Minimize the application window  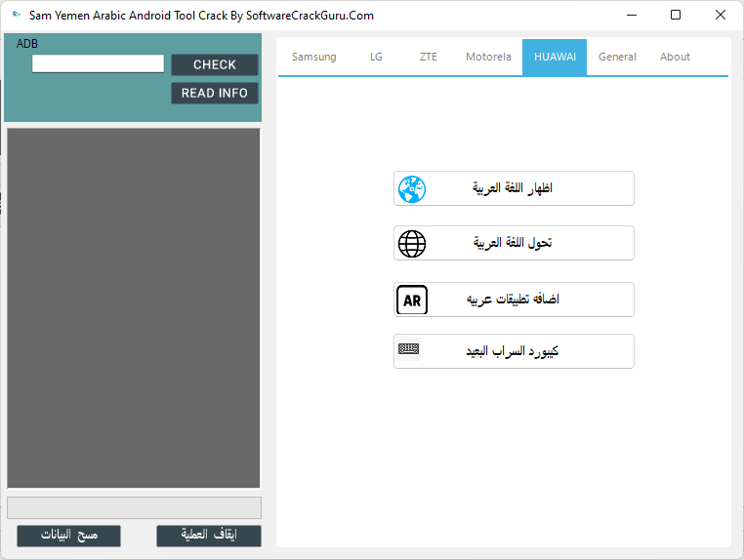632,16
